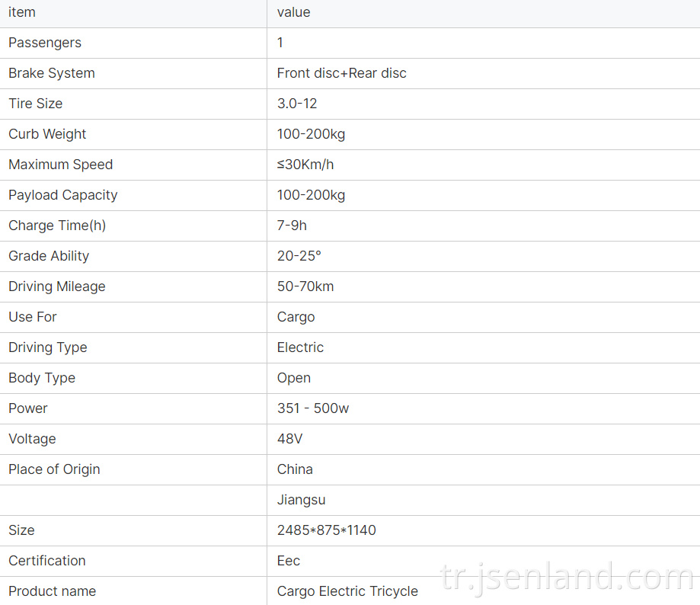Select the Place of Origin value China
The image size is (700, 605).
point(295,469)
